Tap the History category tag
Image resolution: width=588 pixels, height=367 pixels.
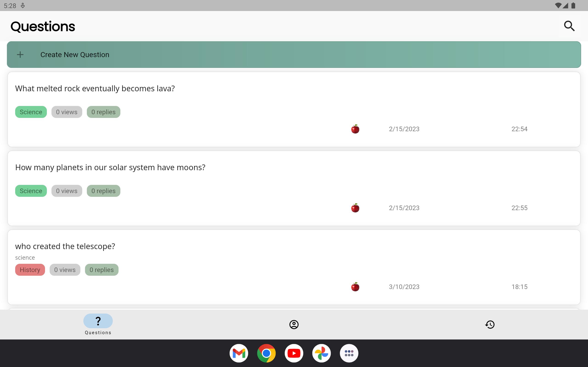click(x=30, y=270)
